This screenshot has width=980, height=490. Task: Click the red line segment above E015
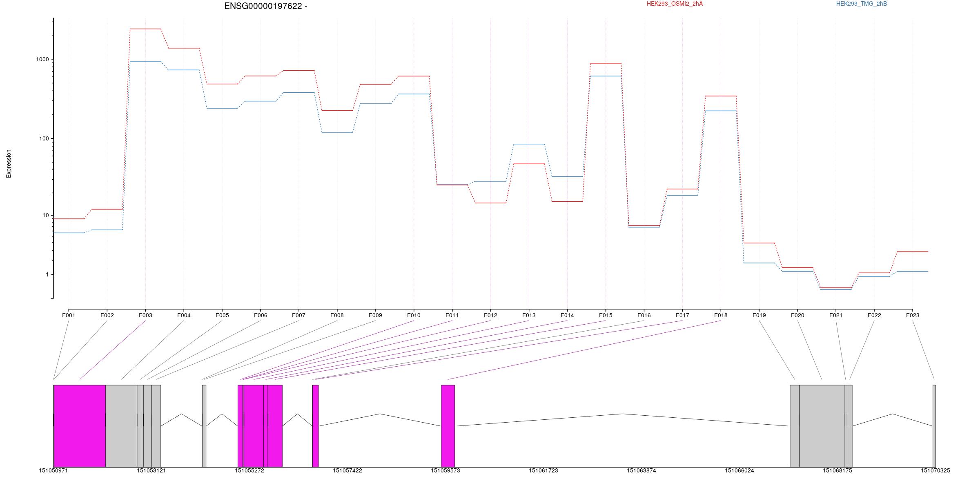click(606, 63)
